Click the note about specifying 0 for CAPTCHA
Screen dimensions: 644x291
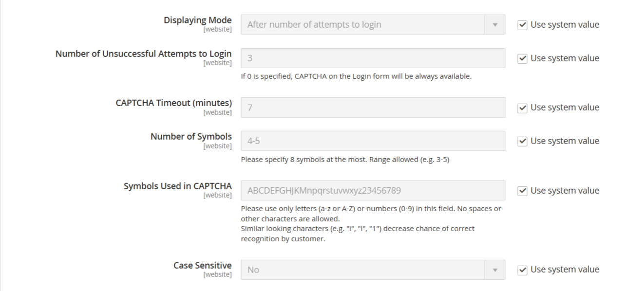pos(356,76)
